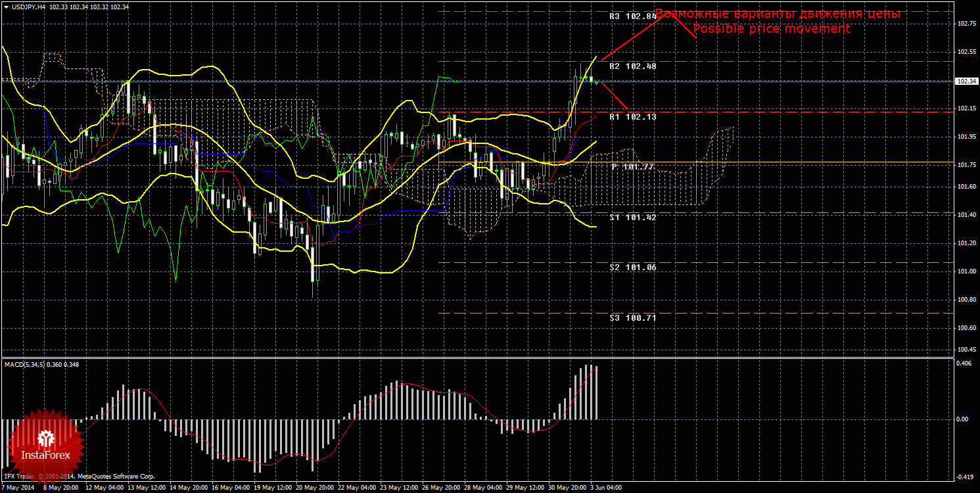The image size is (980, 493).
Task: Click 102.15 on the price scale
Action: (966, 108)
